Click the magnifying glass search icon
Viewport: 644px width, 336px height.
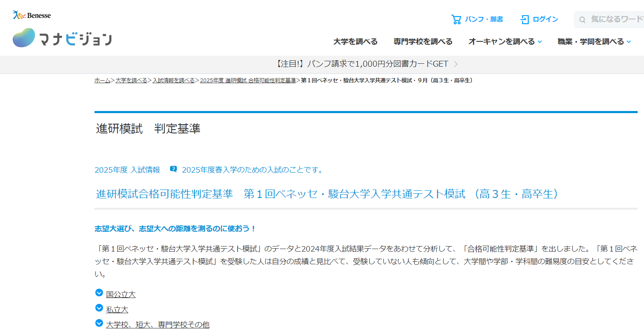(582, 19)
